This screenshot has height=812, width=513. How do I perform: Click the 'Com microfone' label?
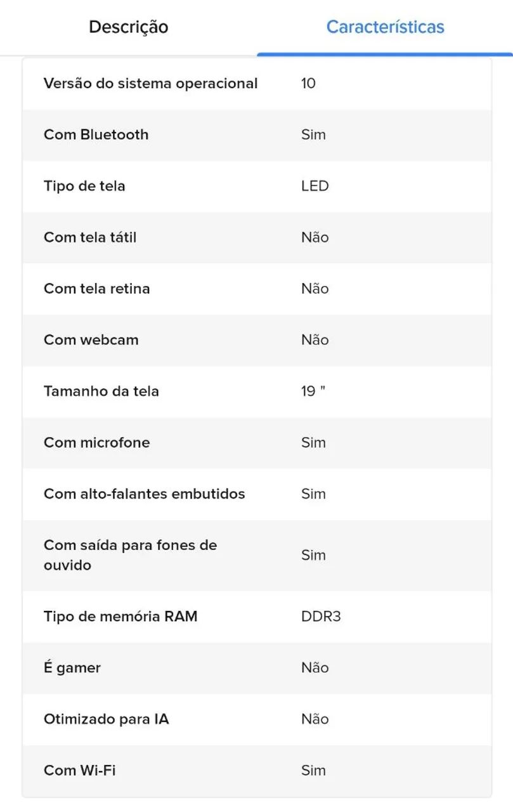pyautogui.click(x=96, y=443)
